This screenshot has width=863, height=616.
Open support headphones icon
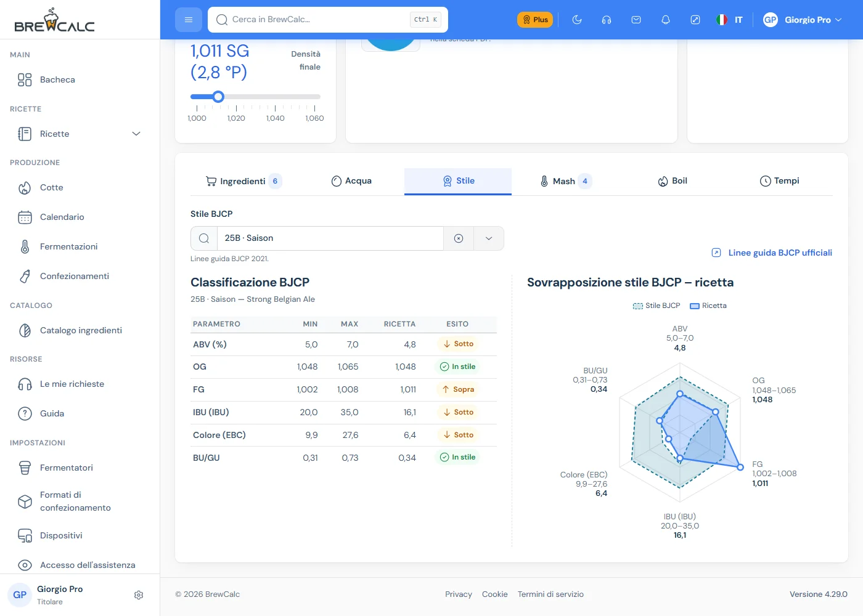click(x=607, y=20)
